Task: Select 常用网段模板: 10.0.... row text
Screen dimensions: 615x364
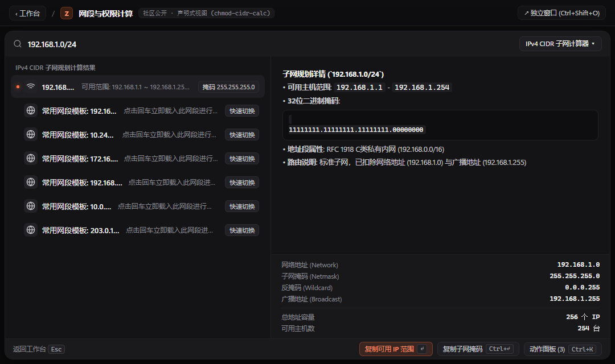Action: point(76,206)
